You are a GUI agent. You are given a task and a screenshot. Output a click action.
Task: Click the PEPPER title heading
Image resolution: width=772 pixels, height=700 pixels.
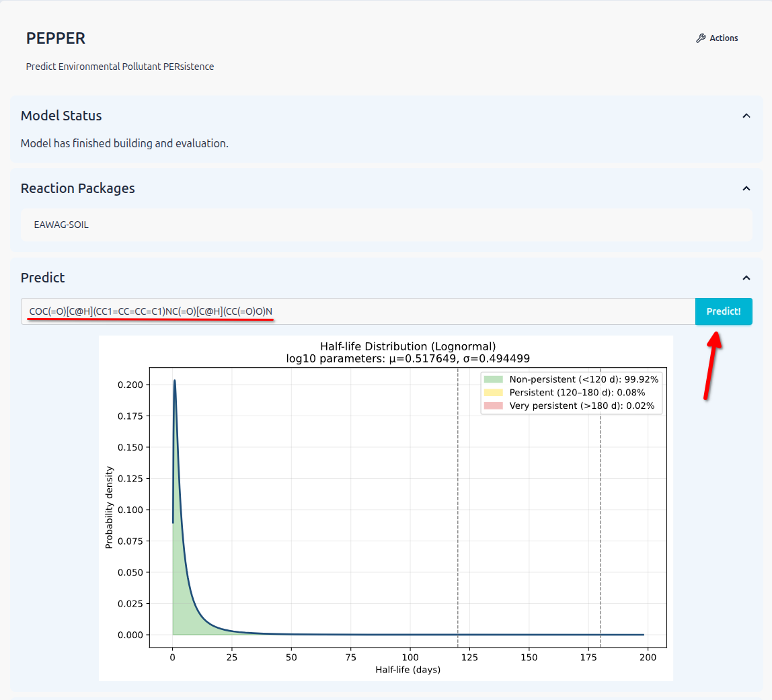(56, 38)
